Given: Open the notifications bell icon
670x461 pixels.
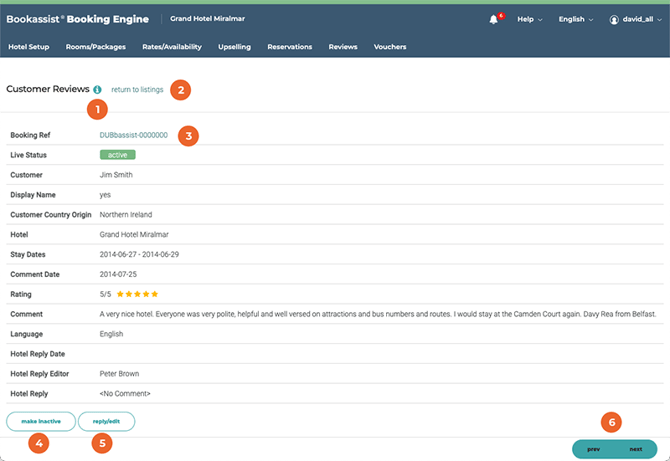Looking at the screenshot, I should tap(494, 19).
